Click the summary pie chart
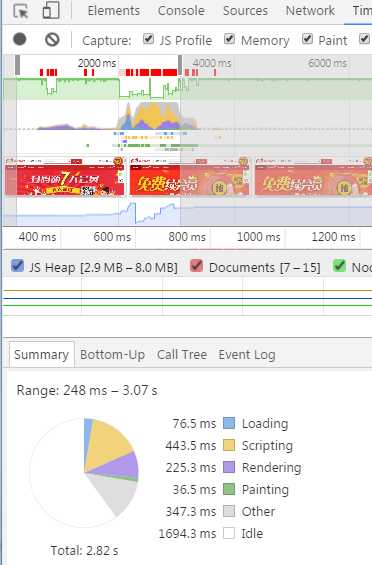The width and height of the screenshot is (372, 565). coord(84,472)
